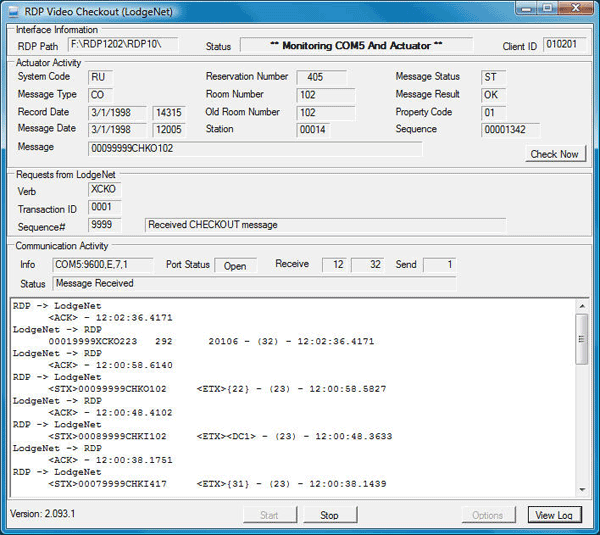The height and width of the screenshot is (535, 600).
Task: Click the Message field 00099999CHKO102
Action: 255,148
